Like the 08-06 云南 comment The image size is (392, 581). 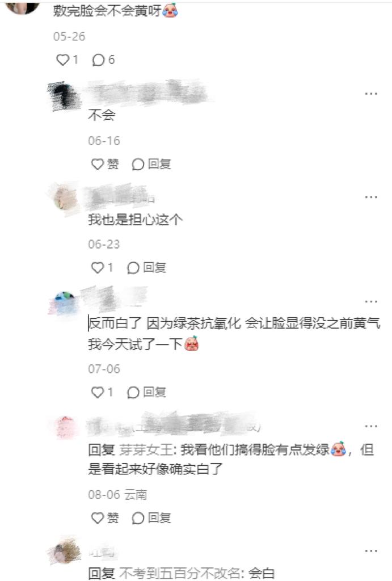click(105, 518)
